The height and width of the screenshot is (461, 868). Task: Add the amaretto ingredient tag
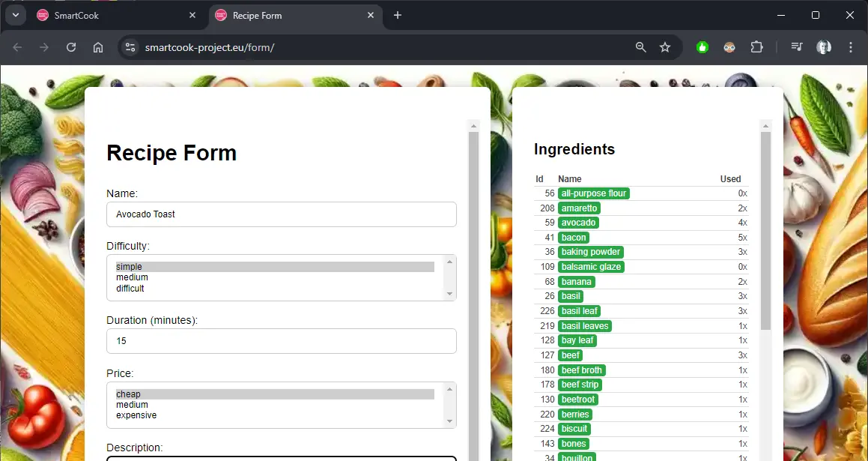[579, 208]
